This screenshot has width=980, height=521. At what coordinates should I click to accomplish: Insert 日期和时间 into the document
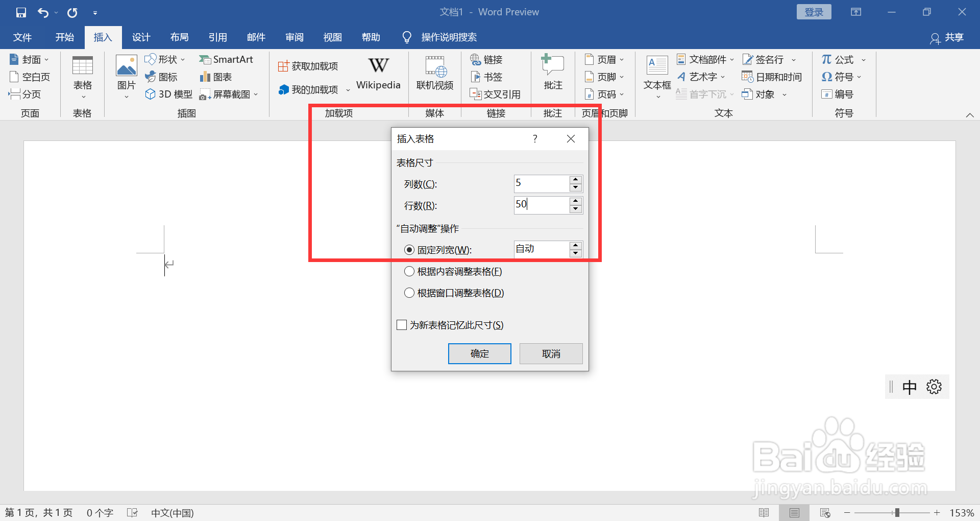772,77
